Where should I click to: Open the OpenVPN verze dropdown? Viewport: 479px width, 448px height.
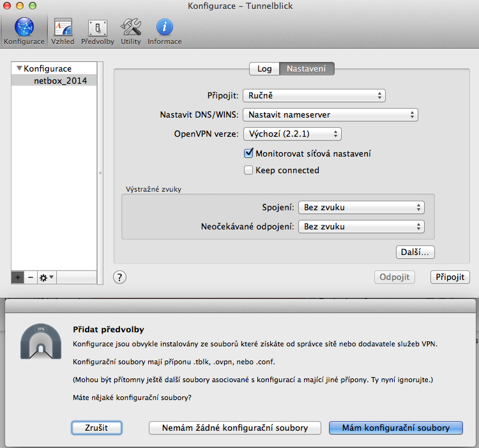(292, 134)
